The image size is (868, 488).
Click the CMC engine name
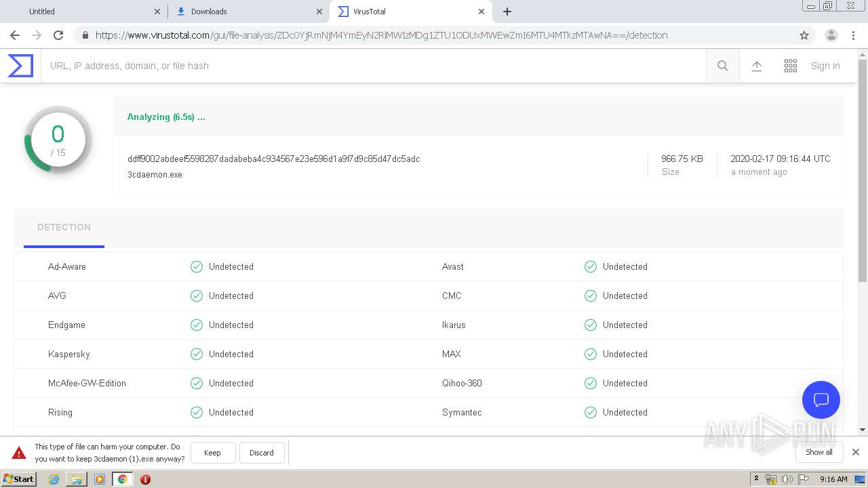pos(452,296)
